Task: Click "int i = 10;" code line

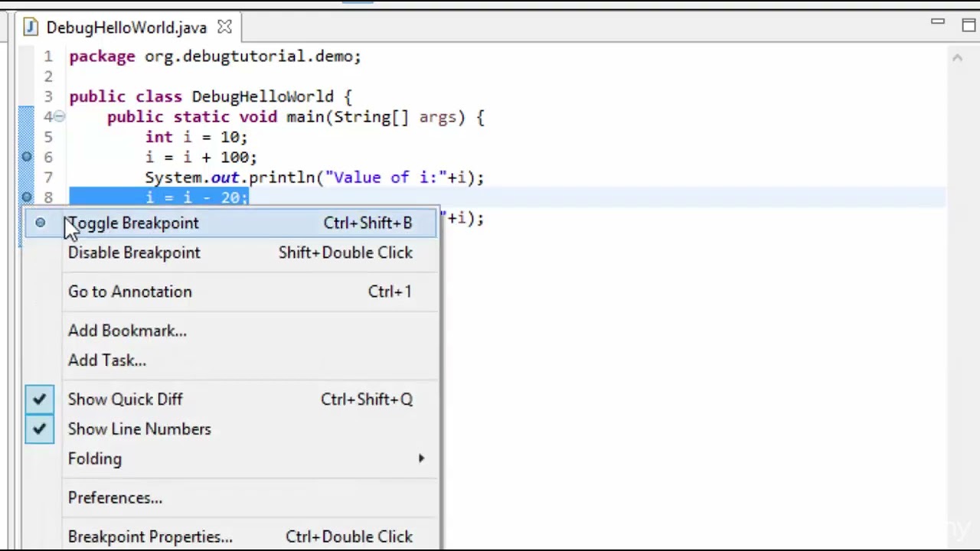Action: coord(197,137)
